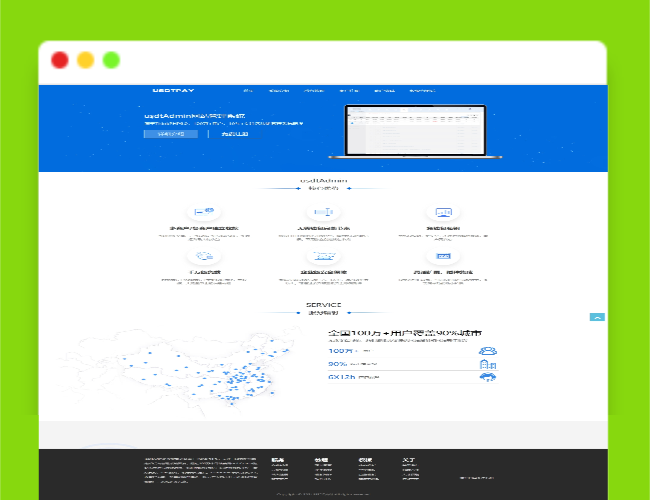Image resolution: width=650 pixels, height=500 pixels.
Task: Click the filled light-blue banner button
Action: 171,134
